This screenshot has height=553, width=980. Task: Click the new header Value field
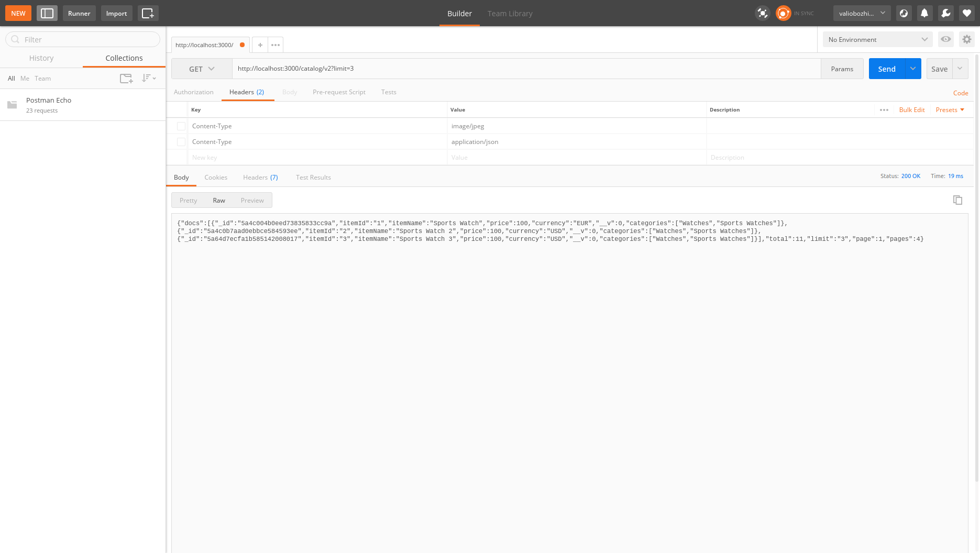[x=577, y=158]
